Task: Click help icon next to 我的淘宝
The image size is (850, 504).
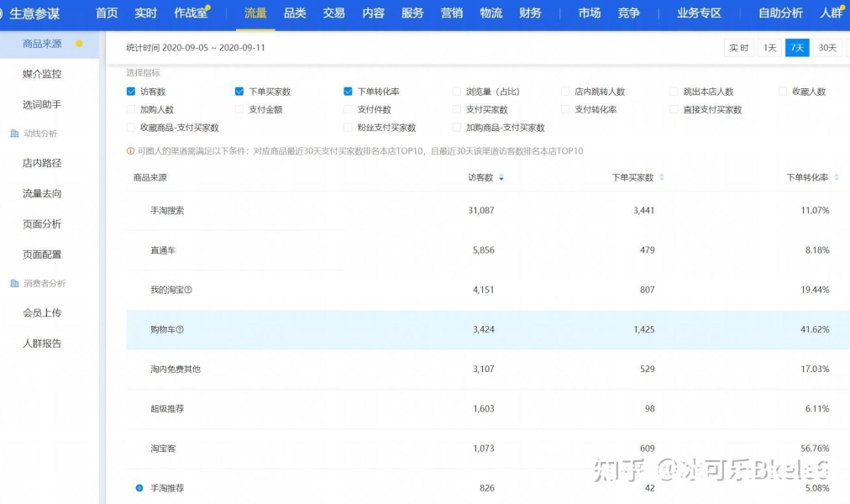Action: tap(188, 290)
